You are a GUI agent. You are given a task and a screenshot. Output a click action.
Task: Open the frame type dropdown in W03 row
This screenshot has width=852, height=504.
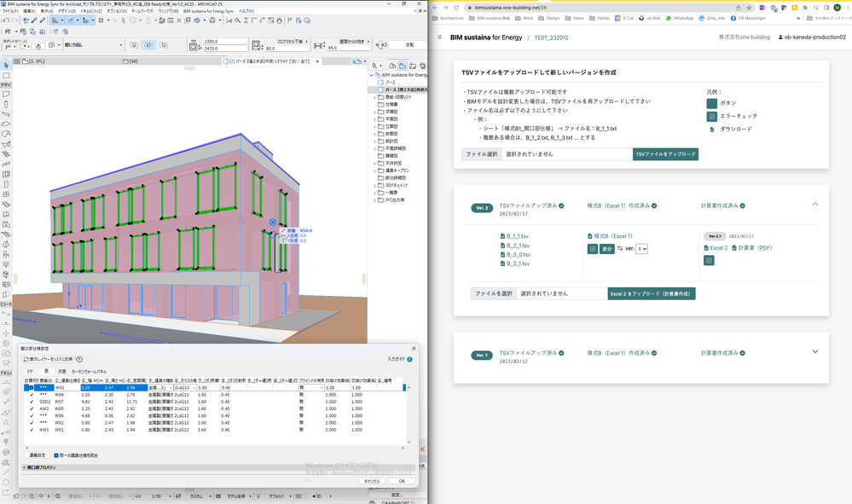pos(160,388)
